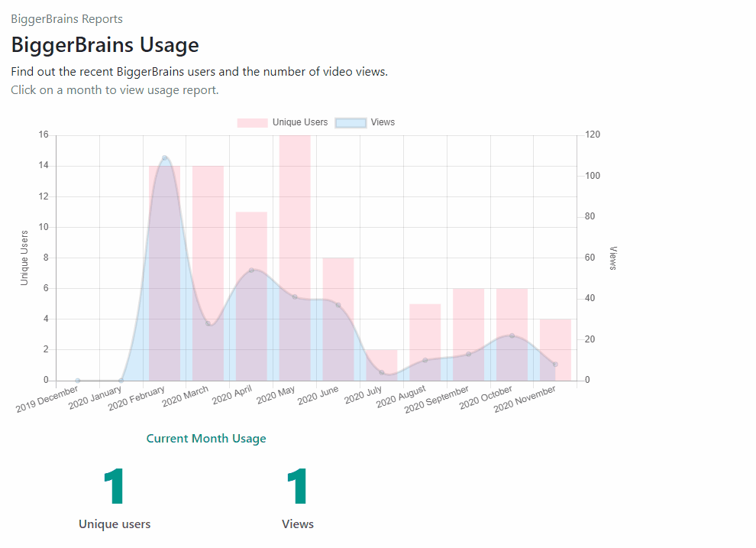Click the 'Views' caption below the count
Viewport: 756px width, 548px height.
[298, 524]
